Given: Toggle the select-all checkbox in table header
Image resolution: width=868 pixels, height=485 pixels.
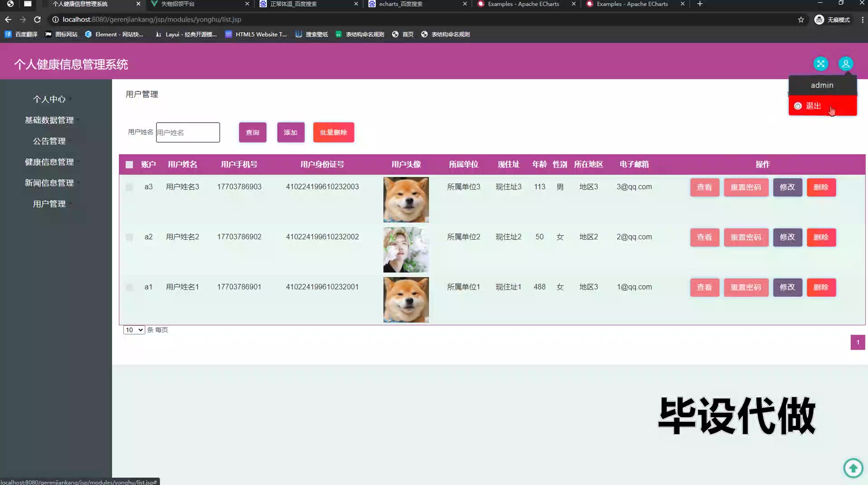Looking at the screenshot, I should pyautogui.click(x=129, y=165).
